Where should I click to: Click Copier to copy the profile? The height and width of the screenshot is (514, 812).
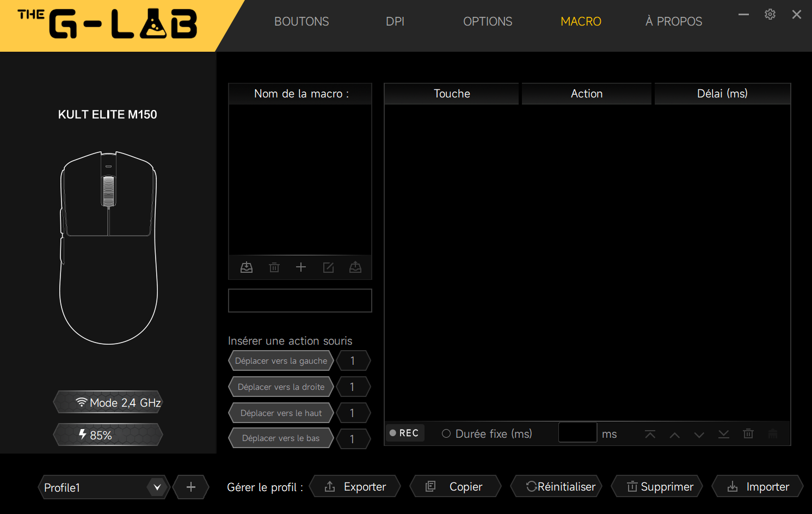[x=456, y=486]
